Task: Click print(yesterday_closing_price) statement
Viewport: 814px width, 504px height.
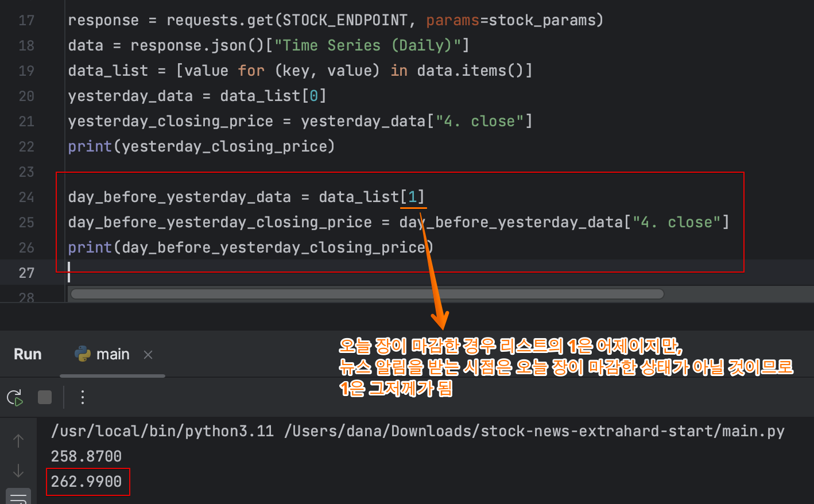Action: click(x=201, y=147)
